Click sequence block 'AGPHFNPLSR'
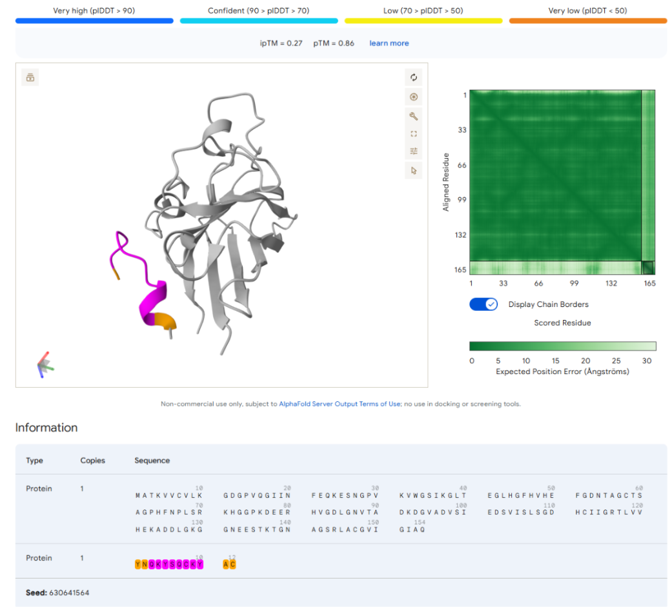Image resolution: width=672 pixels, height=616 pixels. 169,512
